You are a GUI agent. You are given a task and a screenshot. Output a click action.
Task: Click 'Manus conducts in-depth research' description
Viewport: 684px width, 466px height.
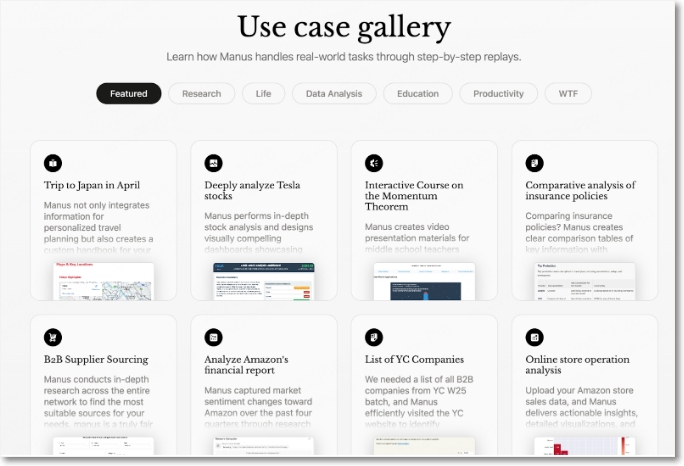[x=98, y=401]
